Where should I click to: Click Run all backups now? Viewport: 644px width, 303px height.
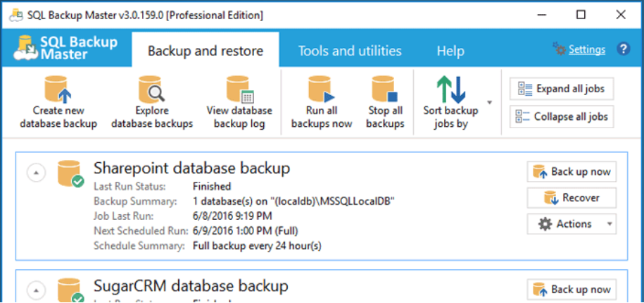coord(322,102)
